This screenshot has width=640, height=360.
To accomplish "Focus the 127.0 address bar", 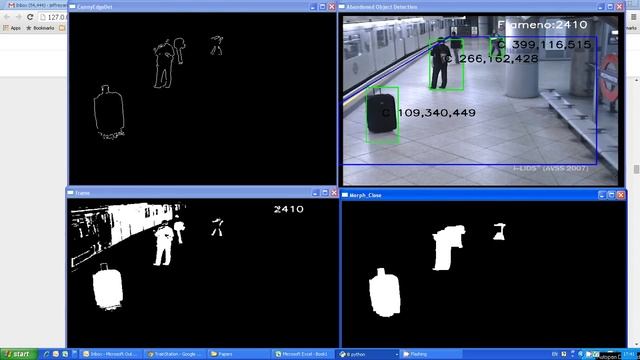I will click(53, 17).
